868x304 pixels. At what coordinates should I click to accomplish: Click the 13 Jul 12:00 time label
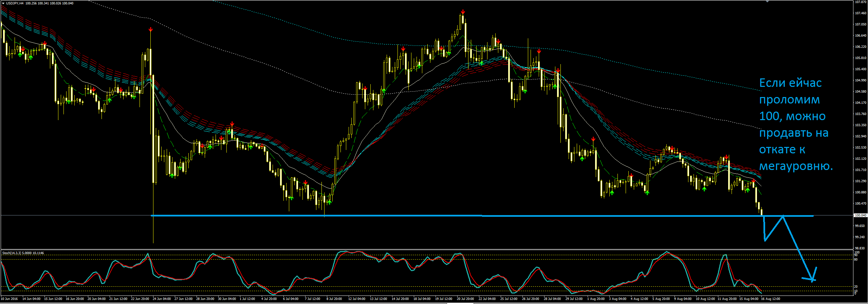coord(378,299)
